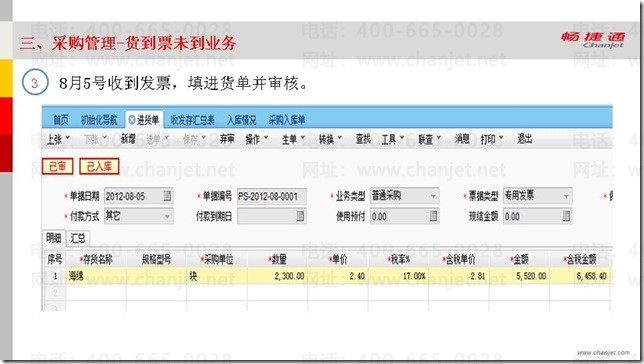
Task: Click the 退出 button
Action: point(524,140)
